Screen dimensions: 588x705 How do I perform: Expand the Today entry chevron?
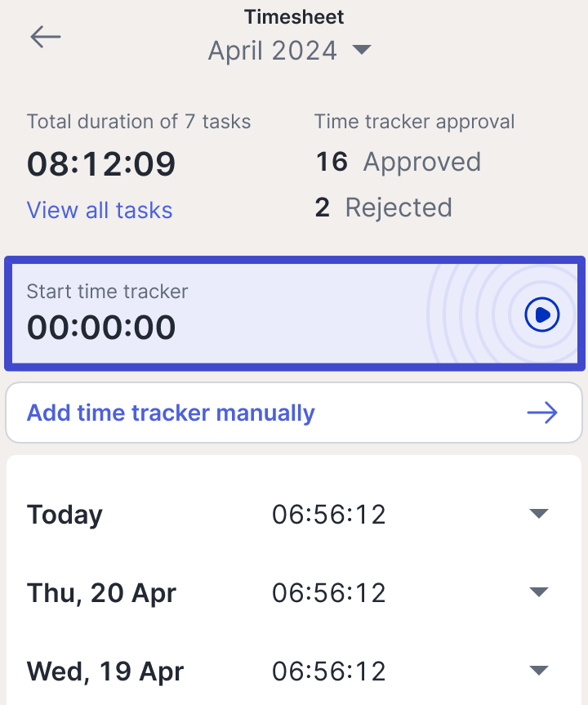point(537,514)
